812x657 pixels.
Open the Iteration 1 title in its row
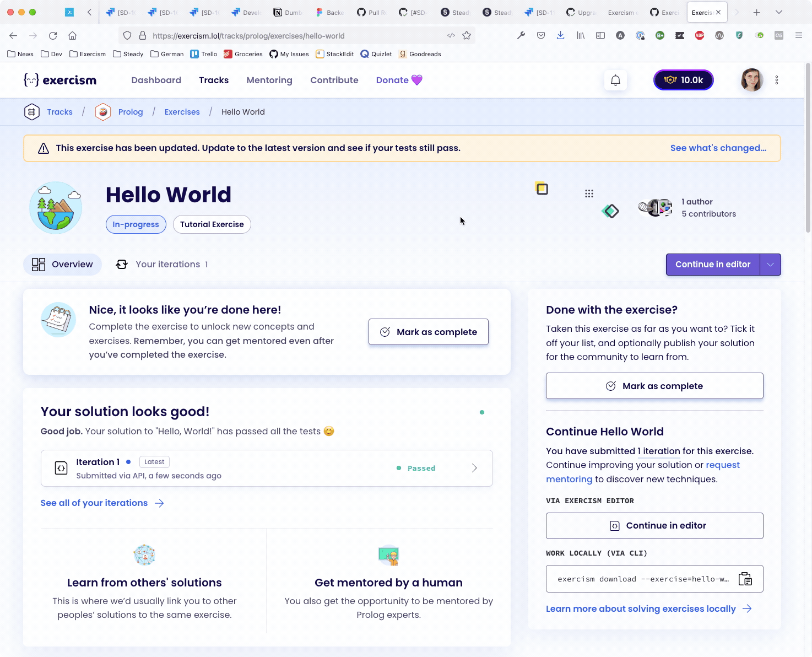click(x=98, y=462)
